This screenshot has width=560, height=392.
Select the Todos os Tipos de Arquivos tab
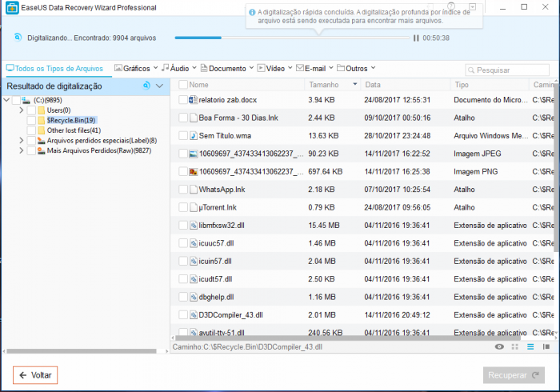tap(55, 69)
